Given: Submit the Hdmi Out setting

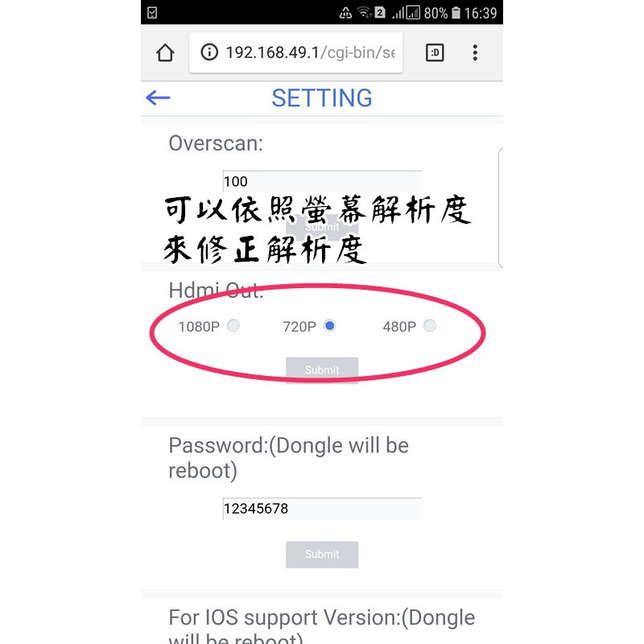Looking at the screenshot, I should 322,370.
